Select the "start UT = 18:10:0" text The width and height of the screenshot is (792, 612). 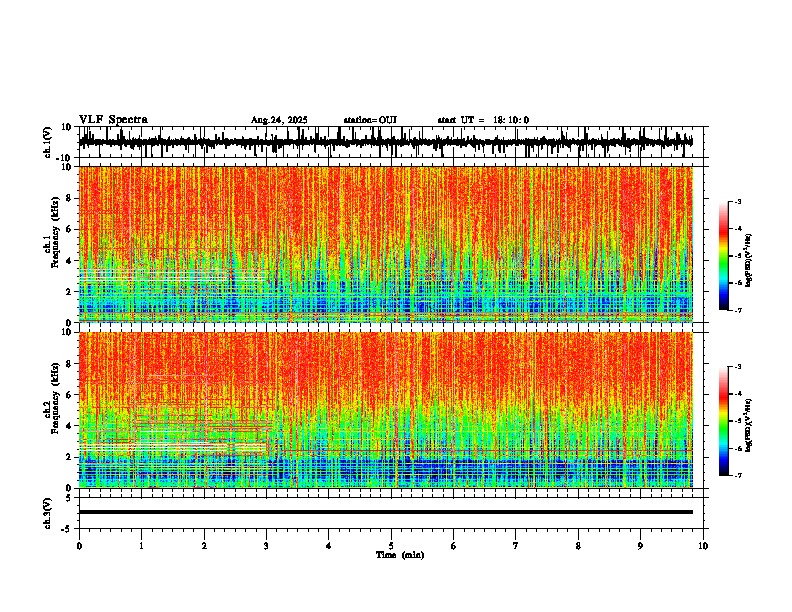click(x=483, y=120)
